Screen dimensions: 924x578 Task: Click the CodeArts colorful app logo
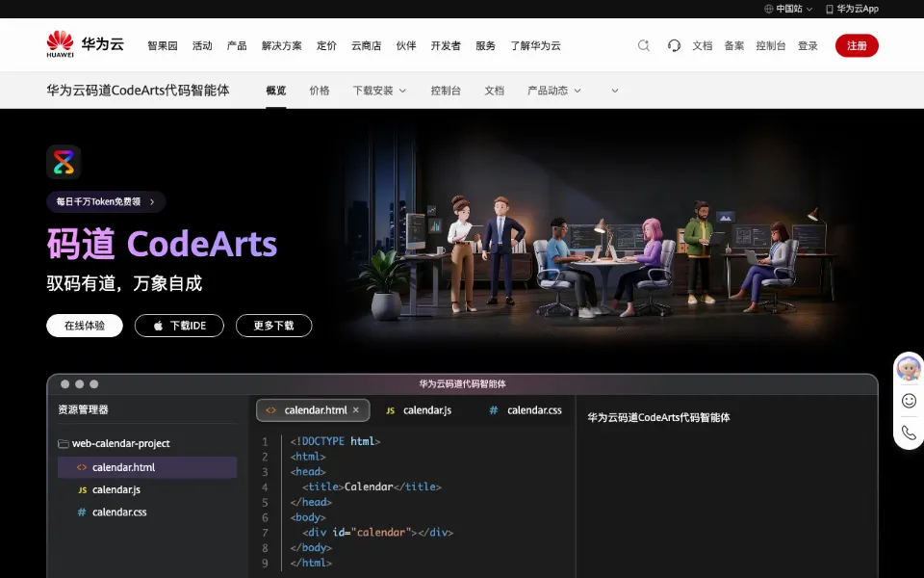pyautogui.click(x=64, y=162)
